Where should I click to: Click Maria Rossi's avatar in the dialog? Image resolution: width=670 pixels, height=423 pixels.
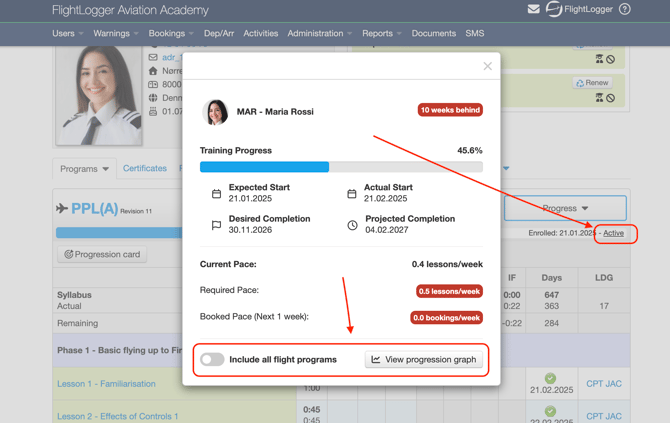[216, 111]
